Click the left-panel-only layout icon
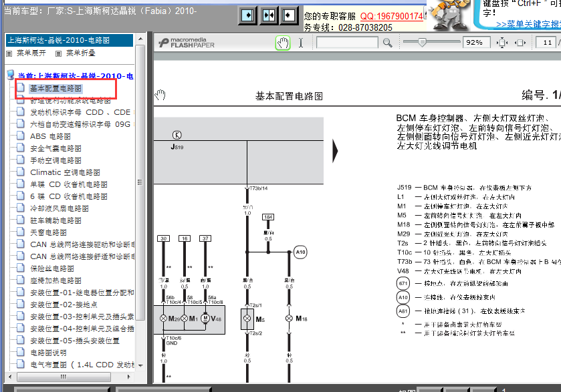This screenshot has height=392, width=561. (248, 15)
